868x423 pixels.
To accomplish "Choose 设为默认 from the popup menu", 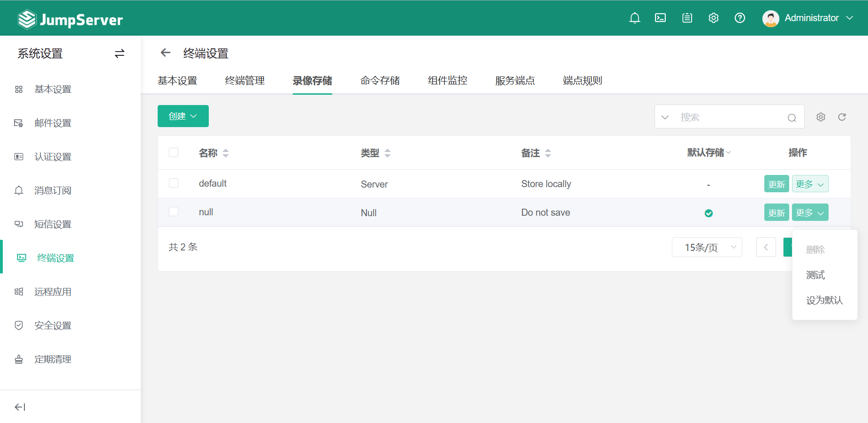I will pyautogui.click(x=824, y=300).
